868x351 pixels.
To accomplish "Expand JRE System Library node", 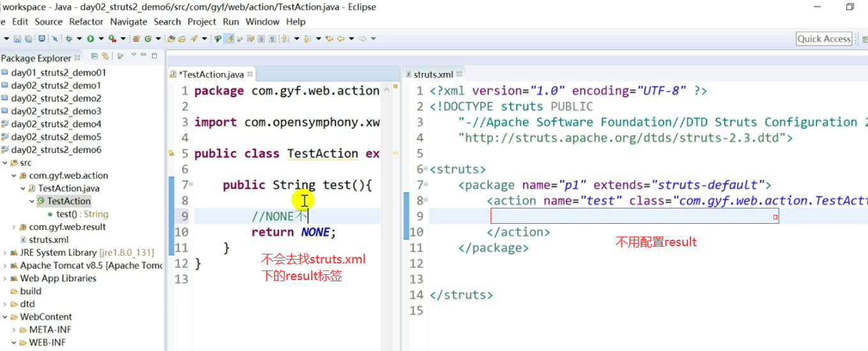I will click(5, 253).
